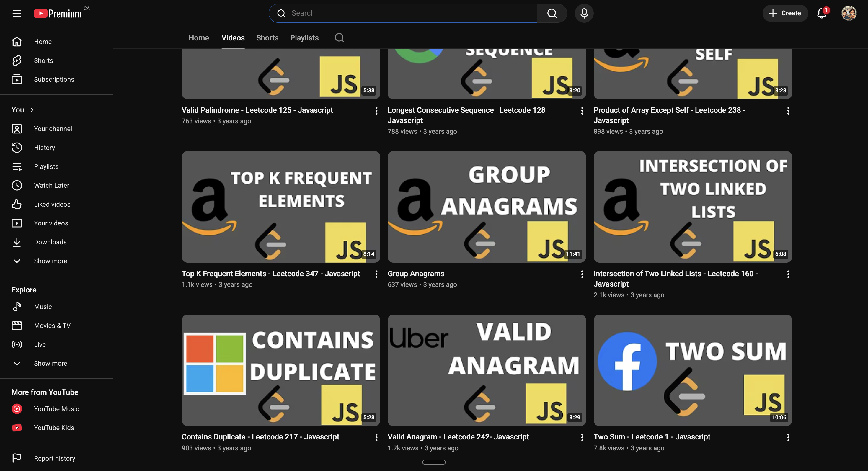Open Live under Explore
The width and height of the screenshot is (868, 471).
click(x=57, y=344)
